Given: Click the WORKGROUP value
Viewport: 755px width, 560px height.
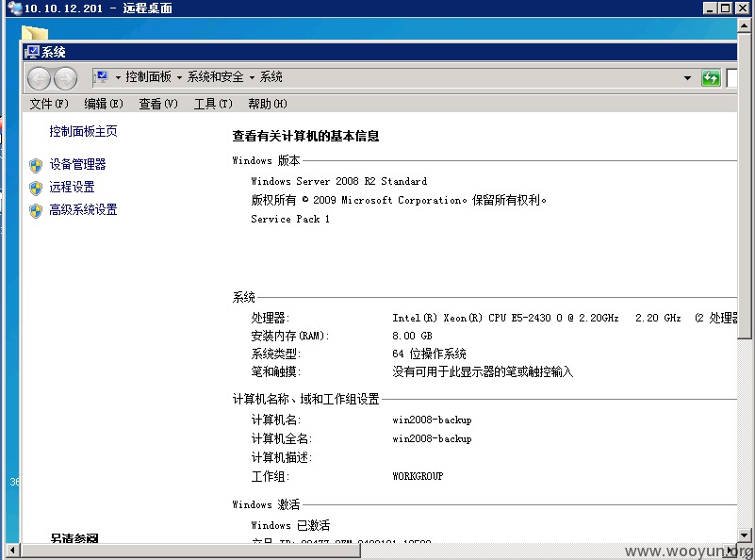Looking at the screenshot, I should tap(418, 476).
